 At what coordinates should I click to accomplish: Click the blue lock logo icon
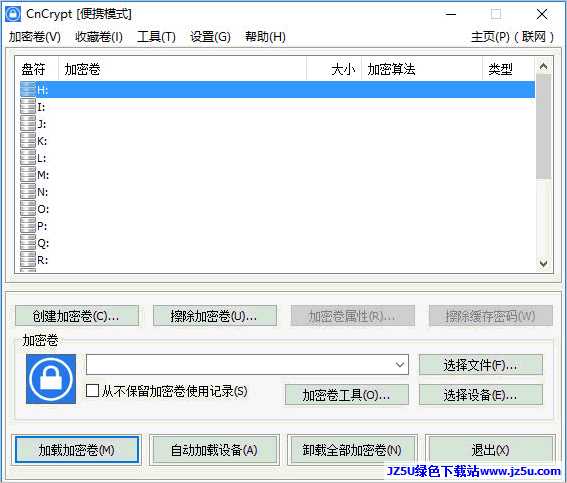pyautogui.click(x=51, y=379)
